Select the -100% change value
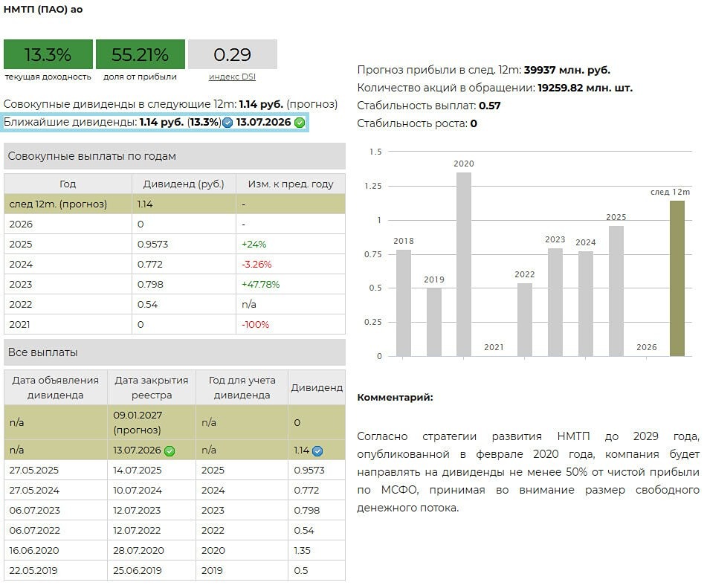This screenshot has height=588, width=707. click(255, 325)
